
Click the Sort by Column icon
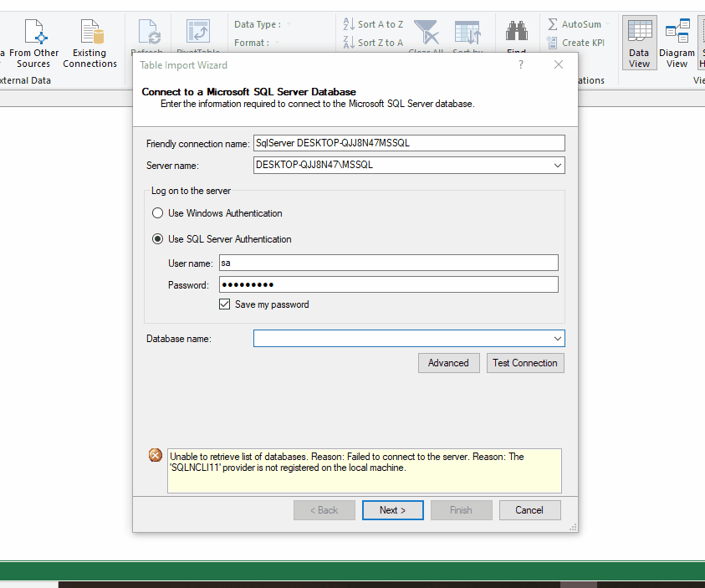[467, 33]
